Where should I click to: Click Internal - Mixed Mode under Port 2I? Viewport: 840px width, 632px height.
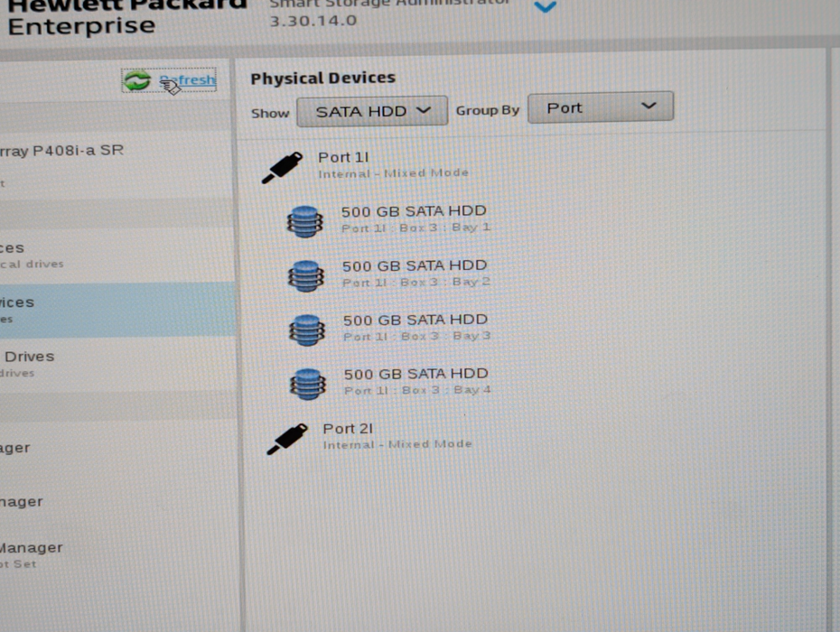click(x=397, y=444)
